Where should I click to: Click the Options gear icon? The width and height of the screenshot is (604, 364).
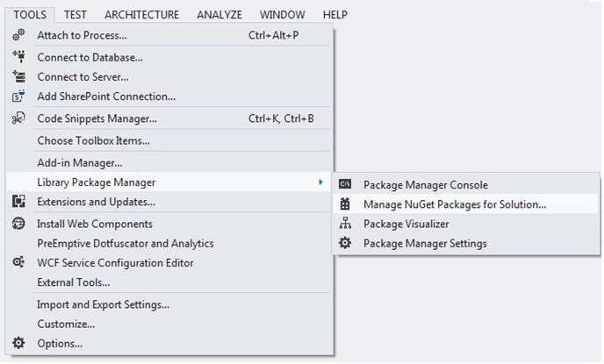(x=19, y=343)
